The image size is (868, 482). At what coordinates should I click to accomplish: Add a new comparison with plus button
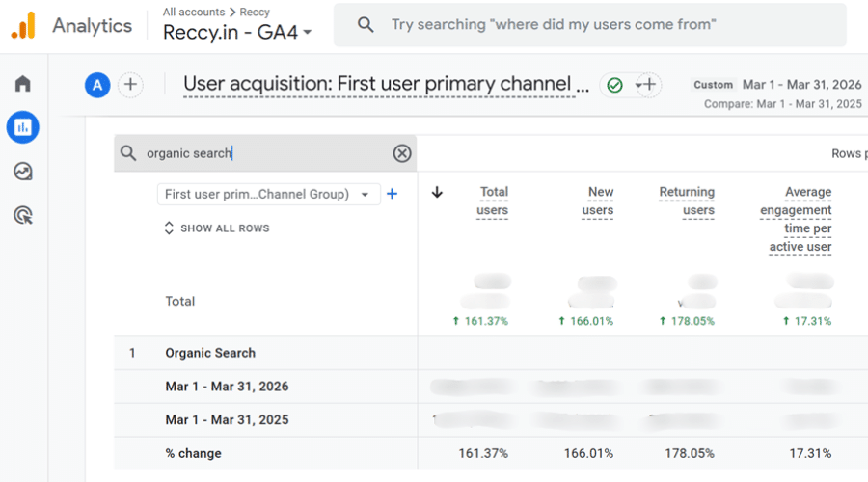[130, 85]
